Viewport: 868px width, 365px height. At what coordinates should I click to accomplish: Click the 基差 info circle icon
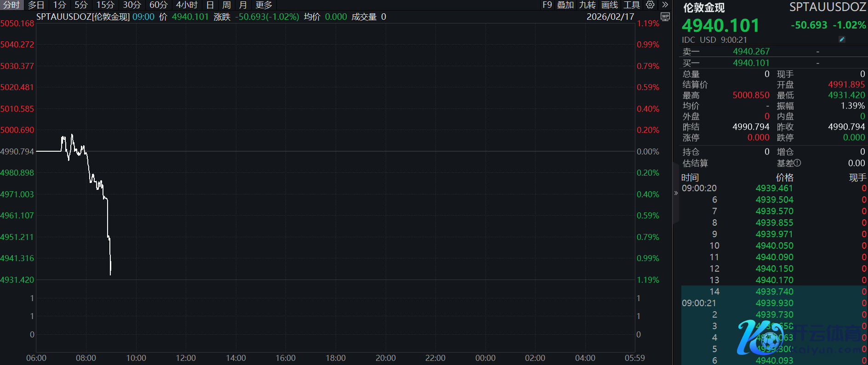pyautogui.click(x=797, y=163)
